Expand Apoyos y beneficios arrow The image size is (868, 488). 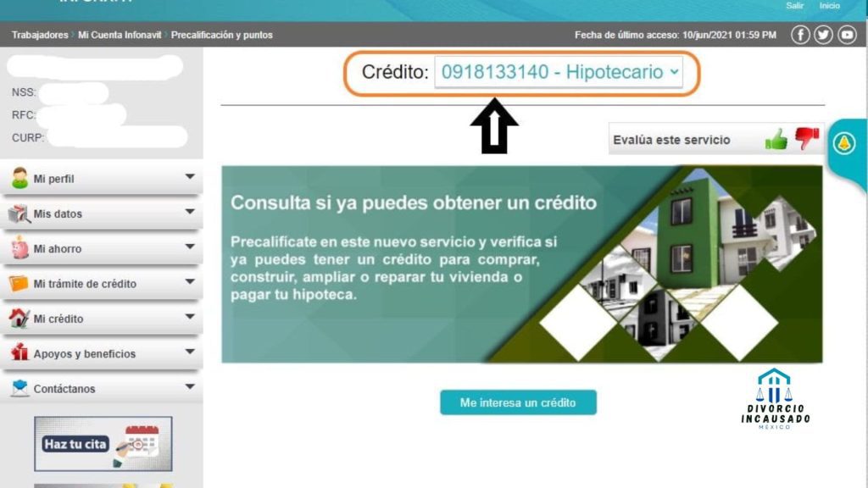pyautogui.click(x=190, y=352)
